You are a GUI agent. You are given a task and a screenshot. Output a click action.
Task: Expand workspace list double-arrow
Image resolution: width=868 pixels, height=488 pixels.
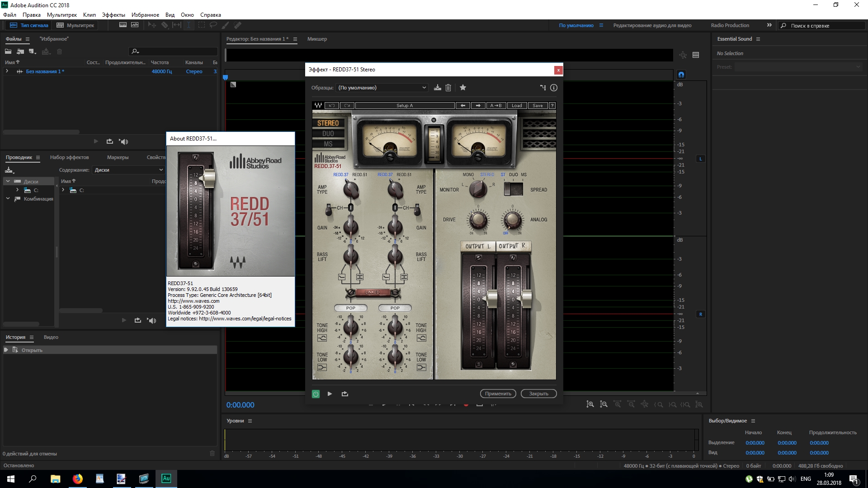click(x=769, y=25)
